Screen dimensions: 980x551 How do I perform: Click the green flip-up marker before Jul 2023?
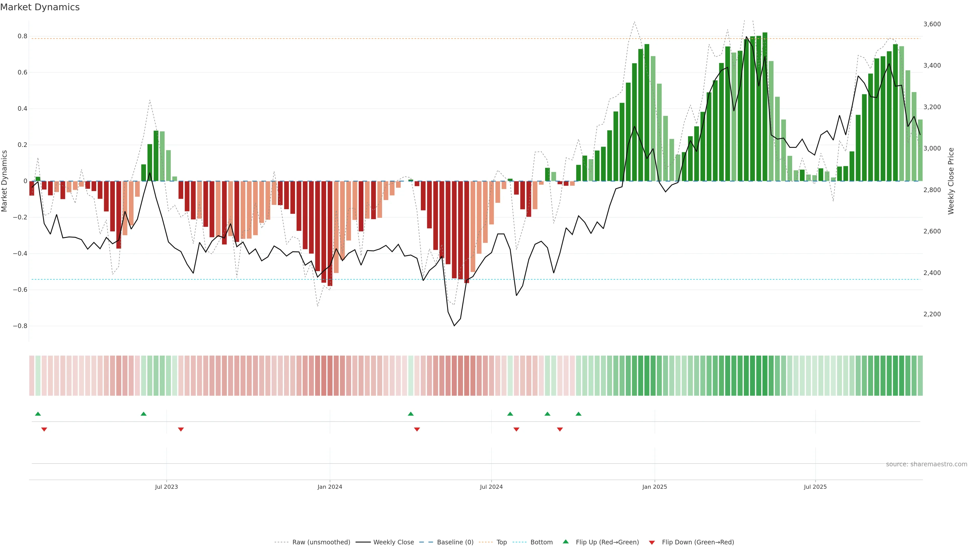point(143,414)
